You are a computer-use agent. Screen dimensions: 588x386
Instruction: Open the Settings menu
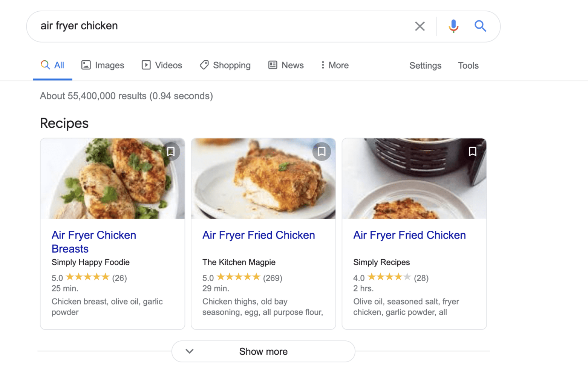click(x=425, y=66)
